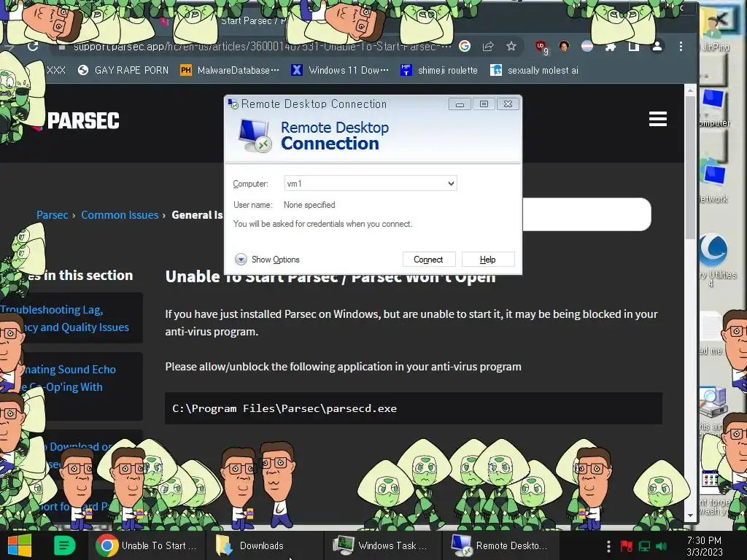Click the Parsec support search box
Screen dimensions: 747x560
pos(587,214)
